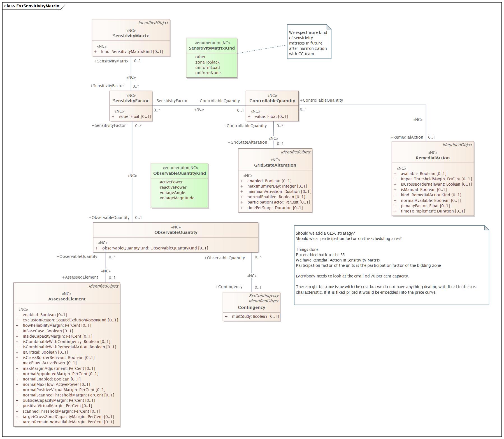Click the 'voltageMagnitude' enumeration literal

177,198
